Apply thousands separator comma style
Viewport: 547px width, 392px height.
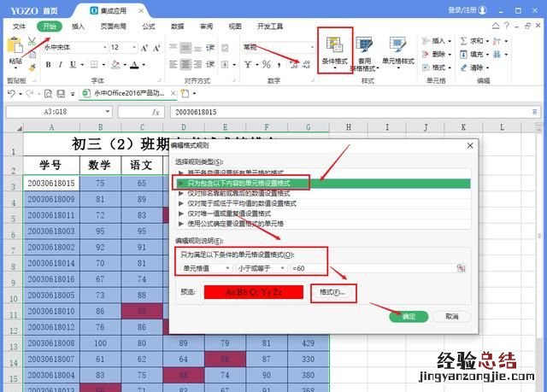pyautogui.click(x=279, y=65)
